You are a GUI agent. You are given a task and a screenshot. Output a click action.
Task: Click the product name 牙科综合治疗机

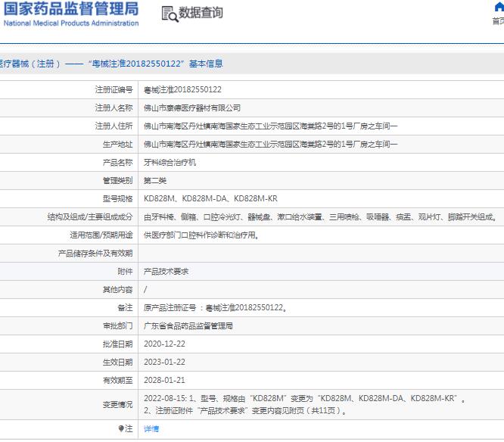pos(170,162)
